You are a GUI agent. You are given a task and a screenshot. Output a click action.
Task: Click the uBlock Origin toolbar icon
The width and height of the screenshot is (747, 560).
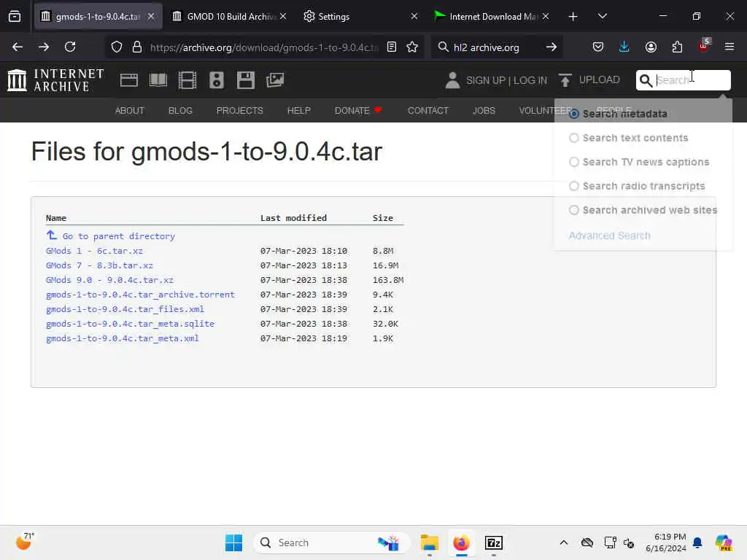704,46
